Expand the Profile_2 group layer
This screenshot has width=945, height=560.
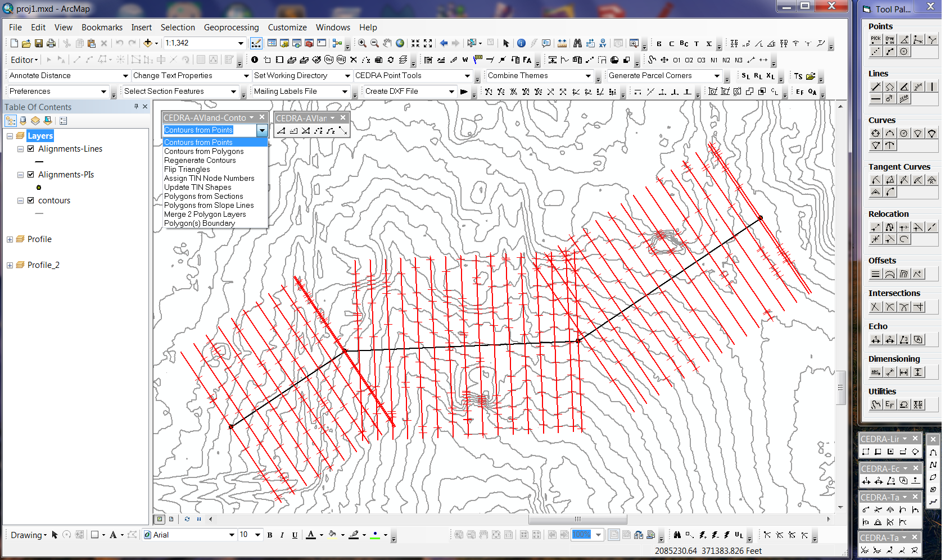10,265
